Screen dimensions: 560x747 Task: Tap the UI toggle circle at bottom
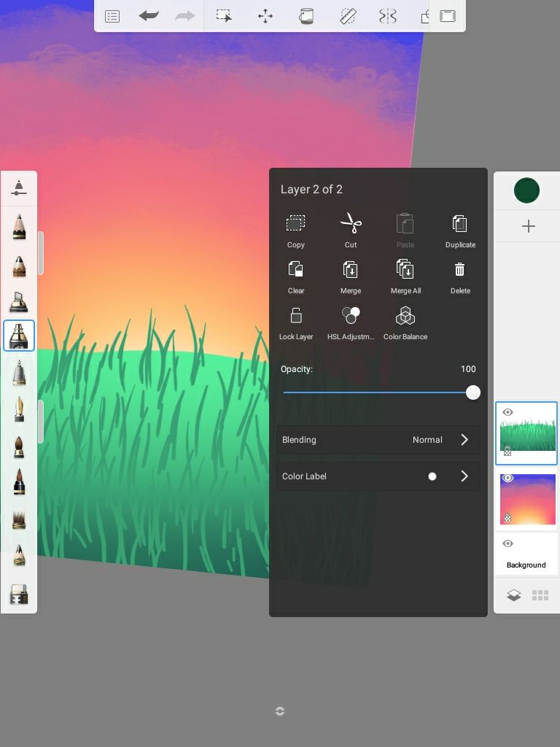point(280,711)
